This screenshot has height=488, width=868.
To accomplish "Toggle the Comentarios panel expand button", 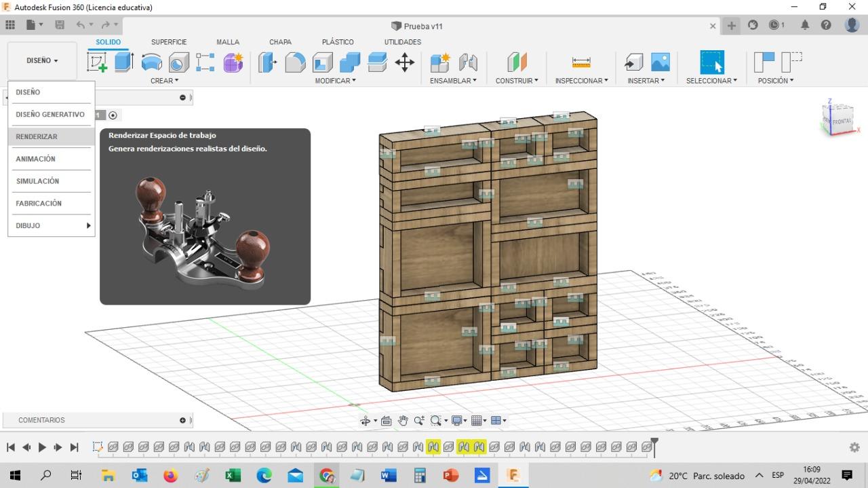I will click(x=182, y=420).
